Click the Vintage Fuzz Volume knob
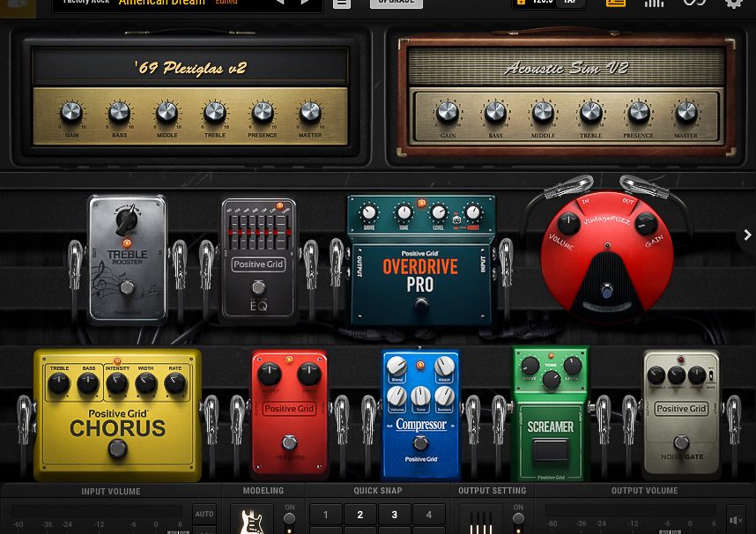 point(568,223)
